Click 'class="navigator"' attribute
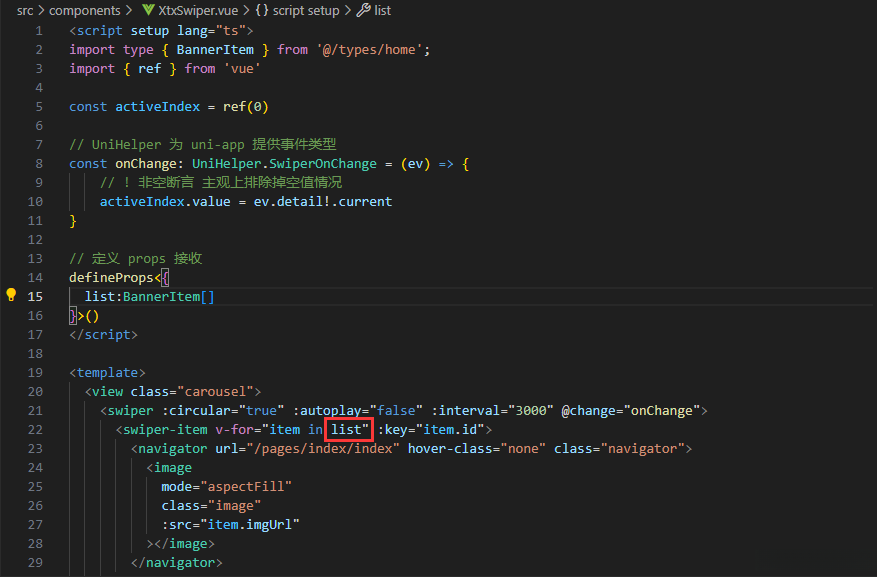This screenshot has width=877, height=577. [x=619, y=449]
